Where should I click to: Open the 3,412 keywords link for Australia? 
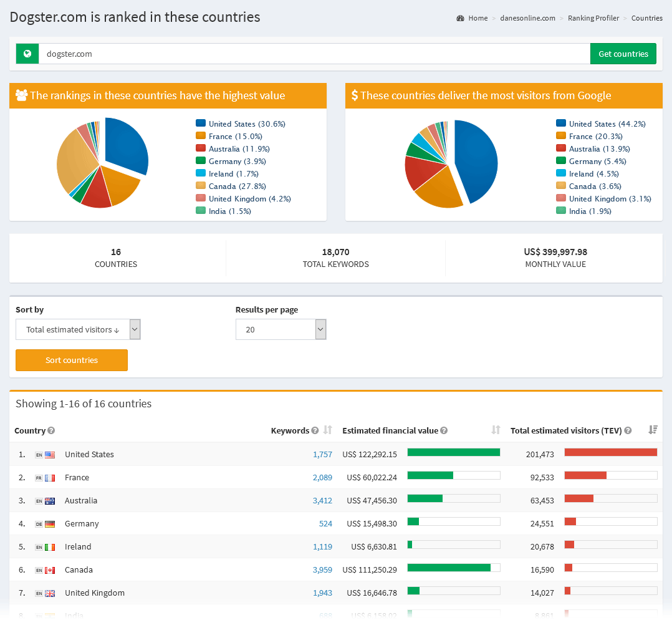click(322, 500)
